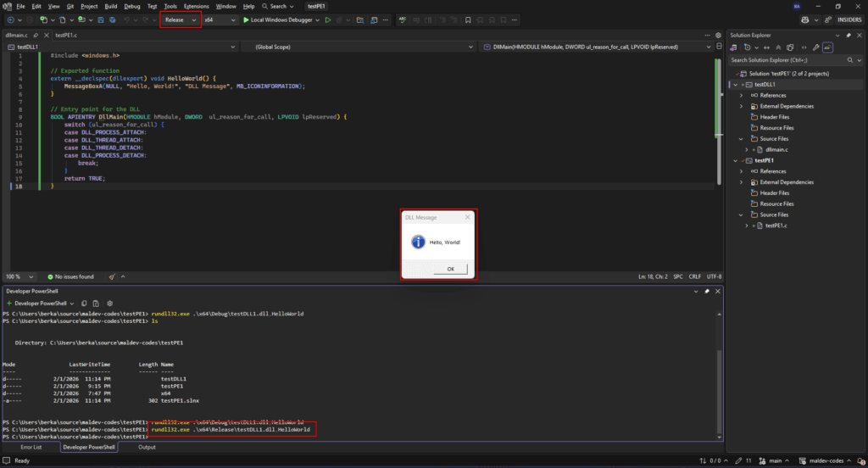Open the Properties wrench icon in Solution Explorer
The width and height of the screenshot is (868, 468).
[x=815, y=47]
